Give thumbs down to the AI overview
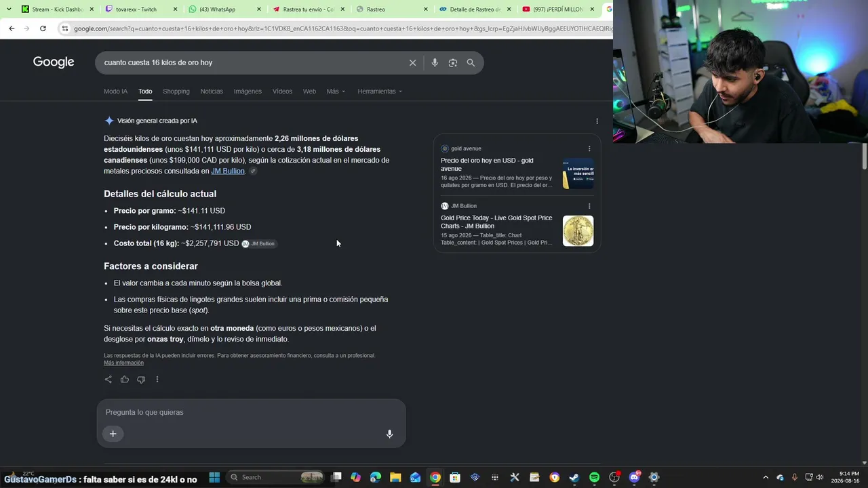The width and height of the screenshot is (868, 488). point(141,380)
